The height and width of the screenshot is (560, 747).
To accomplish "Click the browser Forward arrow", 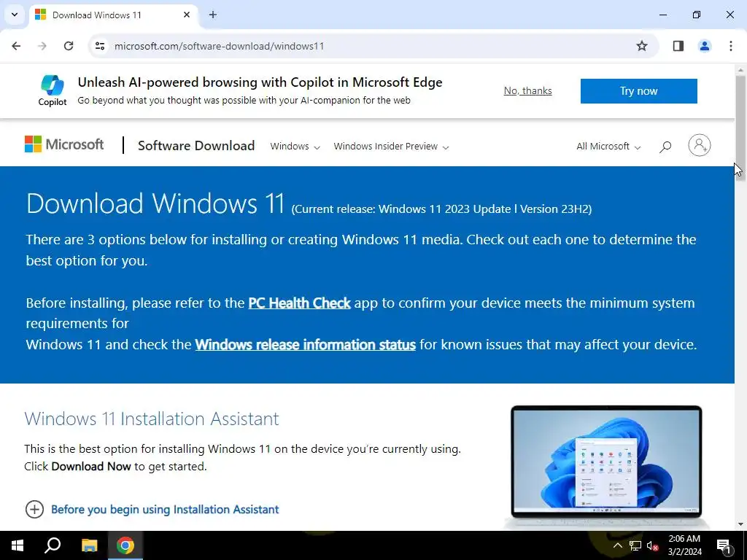I will 42,46.
